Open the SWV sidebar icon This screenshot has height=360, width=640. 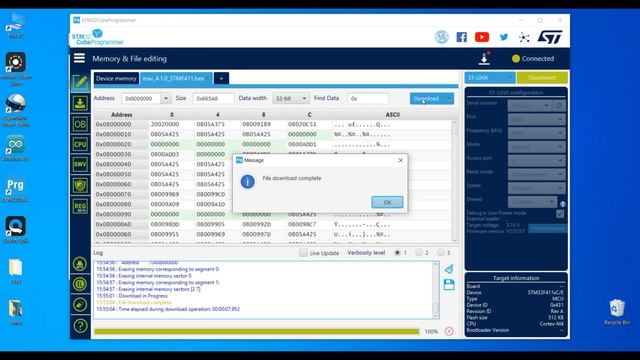click(80, 165)
